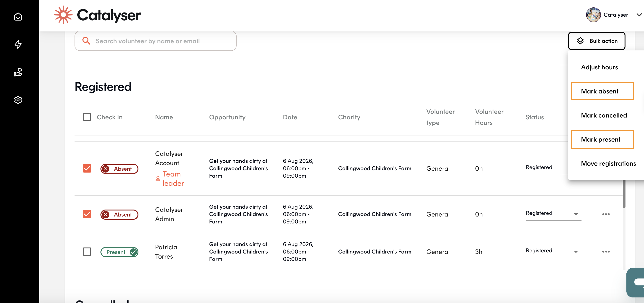The image size is (644, 303).
Task: Open the settings gear sidebar icon
Action: coord(18,100)
